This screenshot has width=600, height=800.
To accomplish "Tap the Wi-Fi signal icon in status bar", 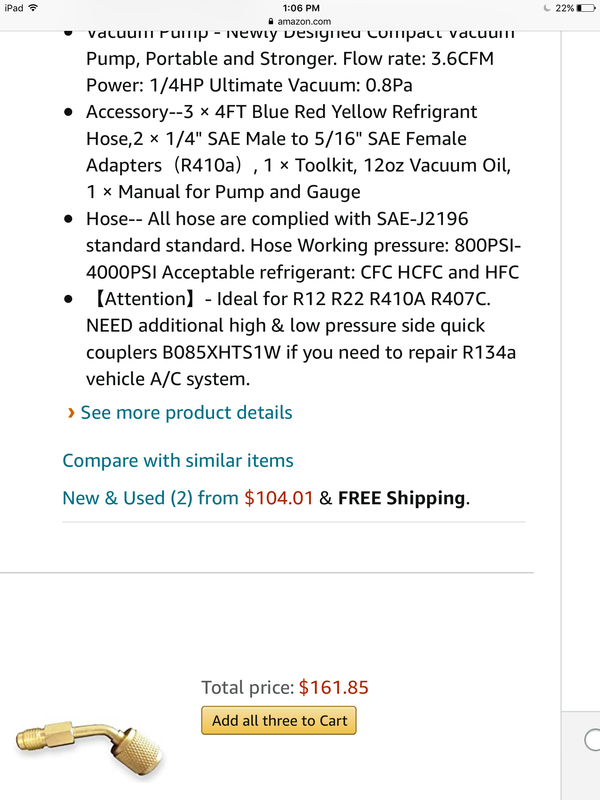I will pyautogui.click(x=35, y=7).
